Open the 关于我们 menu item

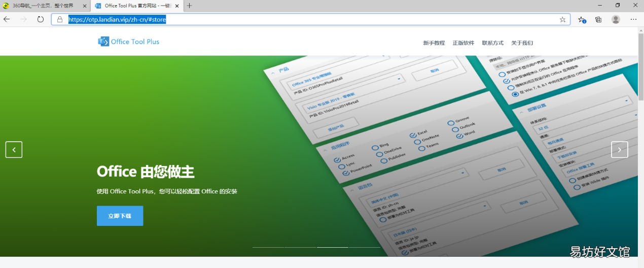click(522, 43)
